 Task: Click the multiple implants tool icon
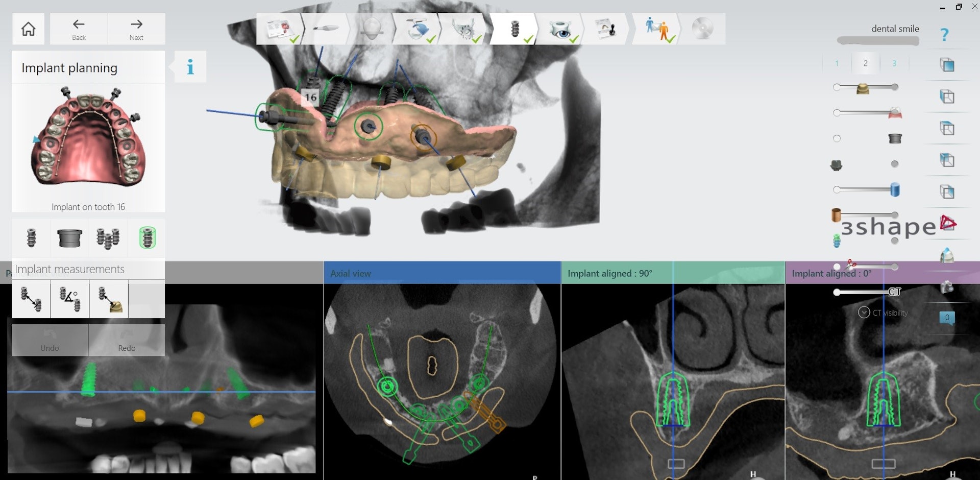coord(108,238)
